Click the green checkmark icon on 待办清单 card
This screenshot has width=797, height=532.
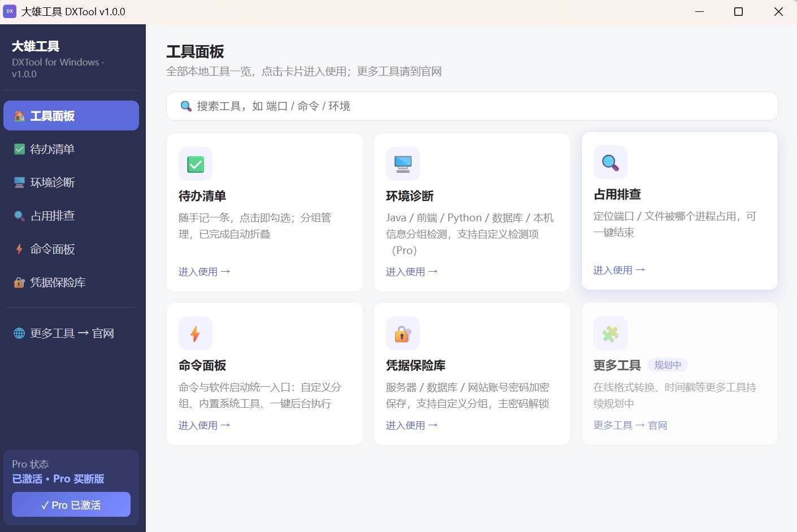pos(196,164)
